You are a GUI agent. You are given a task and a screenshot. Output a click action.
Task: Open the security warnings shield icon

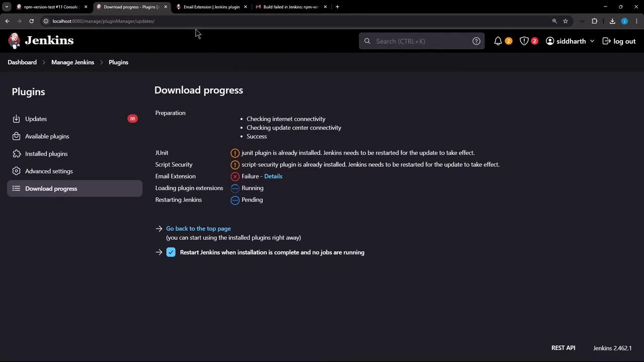pyautogui.click(x=524, y=41)
